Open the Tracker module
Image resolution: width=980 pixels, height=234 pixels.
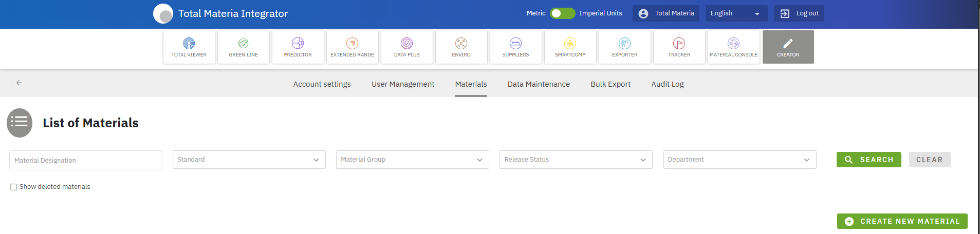(x=679, y=47)
